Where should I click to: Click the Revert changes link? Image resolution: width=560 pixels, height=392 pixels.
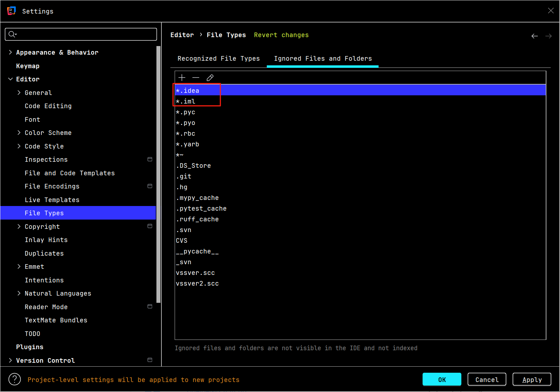tap(281, 35)
